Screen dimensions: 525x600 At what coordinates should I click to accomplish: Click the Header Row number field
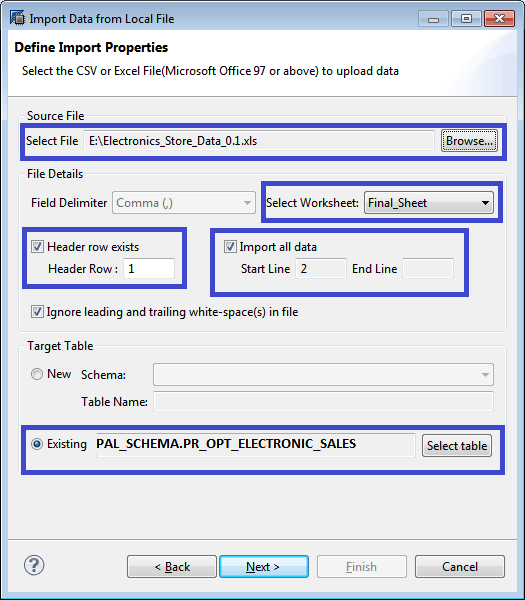tap(149, 268)
